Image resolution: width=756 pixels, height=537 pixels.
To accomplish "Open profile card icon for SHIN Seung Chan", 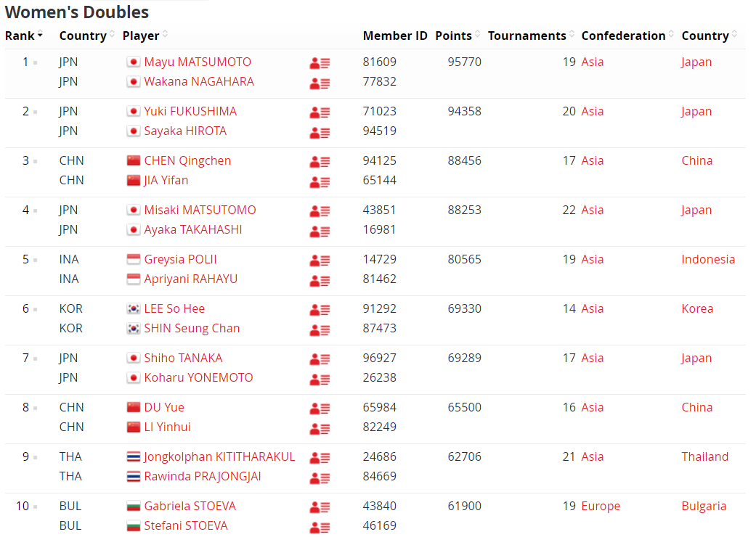I will tap(320, 329).
